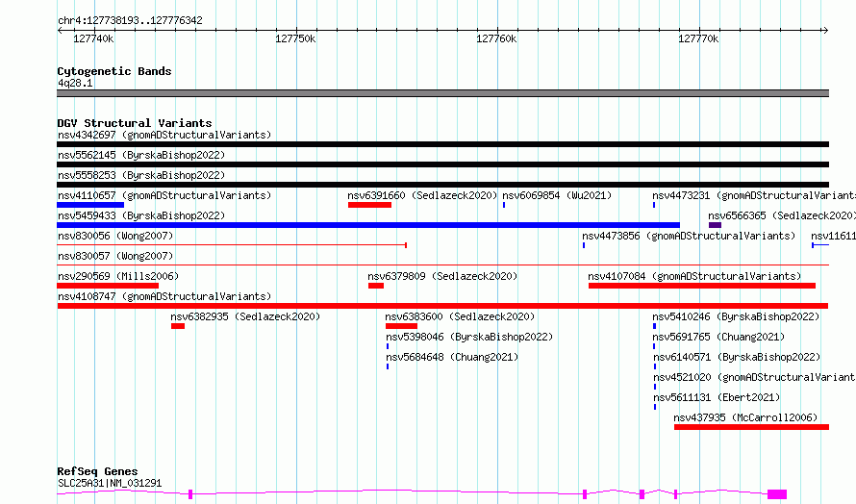Click the nsv290569 (Mills2006) red bar
Image resolution: width=856 pixels, height=504 pixels.
click(x=108, y=286)
